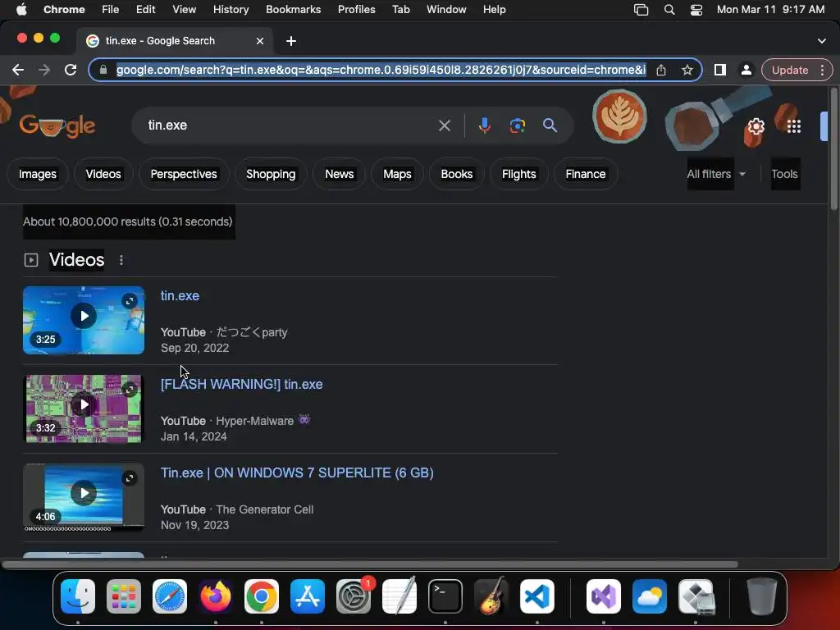
Task: Open Trash in the Dock
Action: (762, 596)
